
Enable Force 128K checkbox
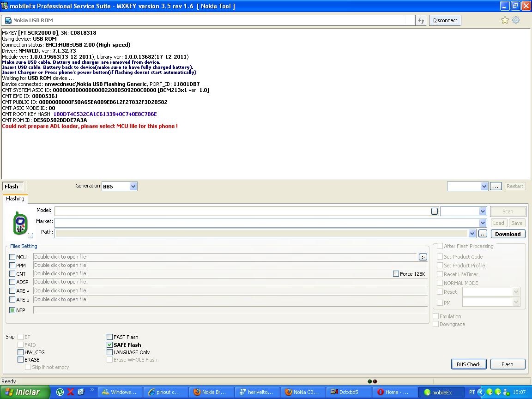pyautogui.click(x=396, y=274)
